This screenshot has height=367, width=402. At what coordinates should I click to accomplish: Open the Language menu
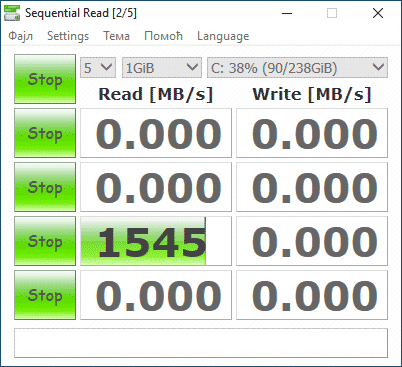pyautogui.click(x=223, y=36)
